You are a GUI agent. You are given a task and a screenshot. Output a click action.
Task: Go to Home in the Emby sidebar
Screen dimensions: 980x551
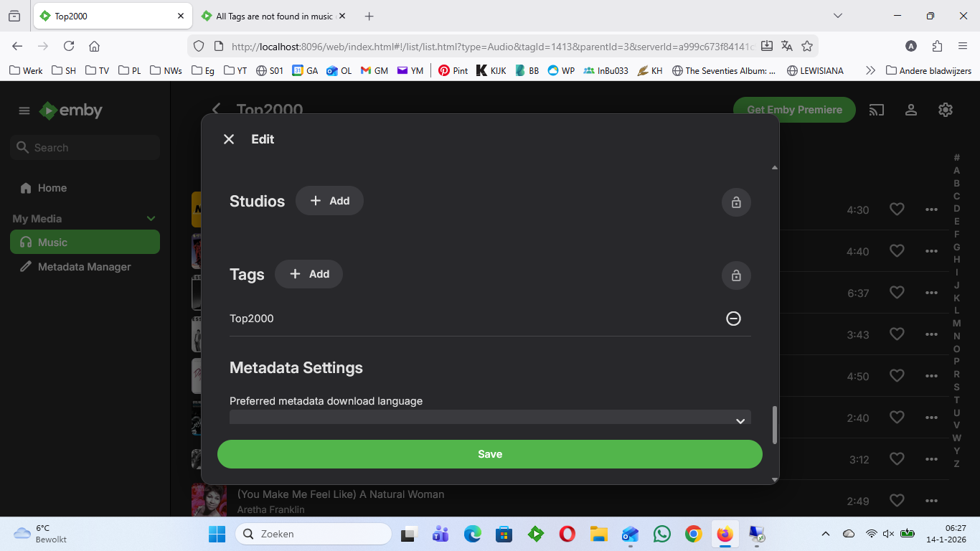(85, 188)
